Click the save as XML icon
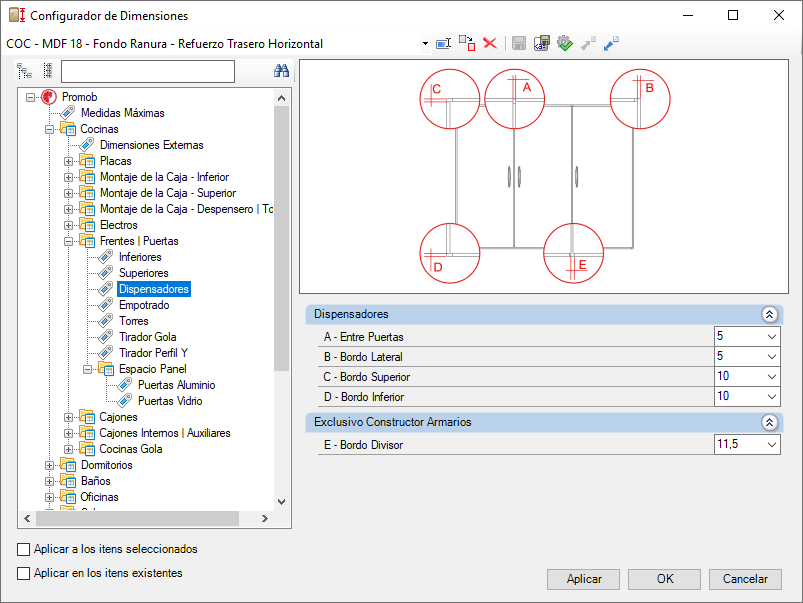Image resolution: width=803 pixels, height=603 pixels. 541,44
